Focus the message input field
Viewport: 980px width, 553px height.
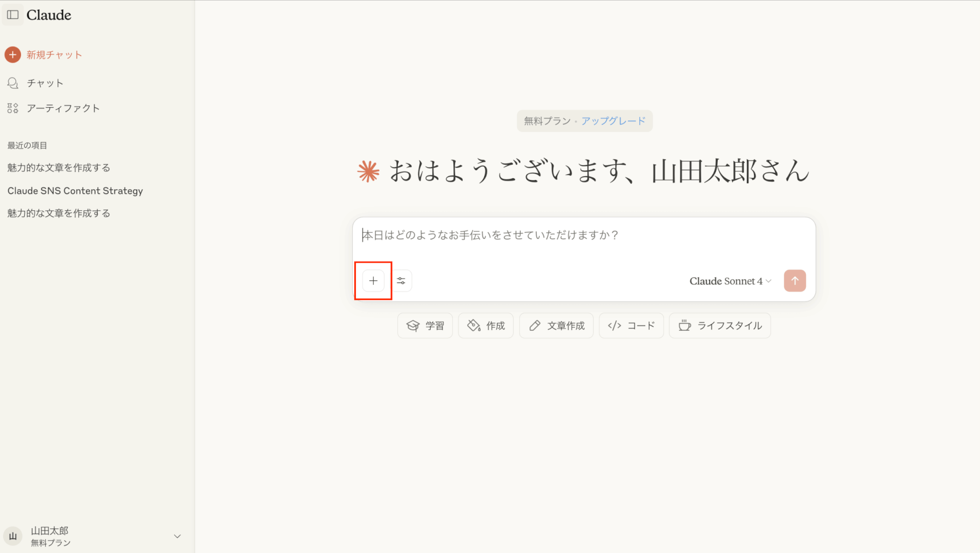(x=584, y=235)
